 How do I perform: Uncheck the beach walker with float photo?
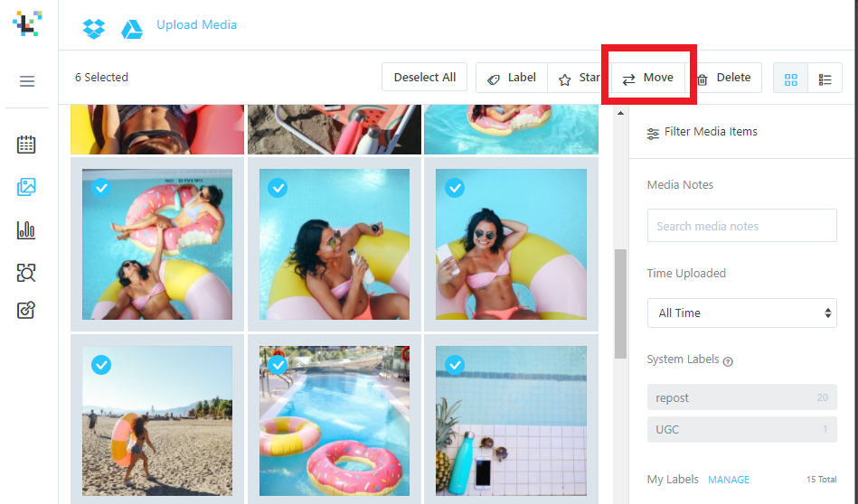101,365
